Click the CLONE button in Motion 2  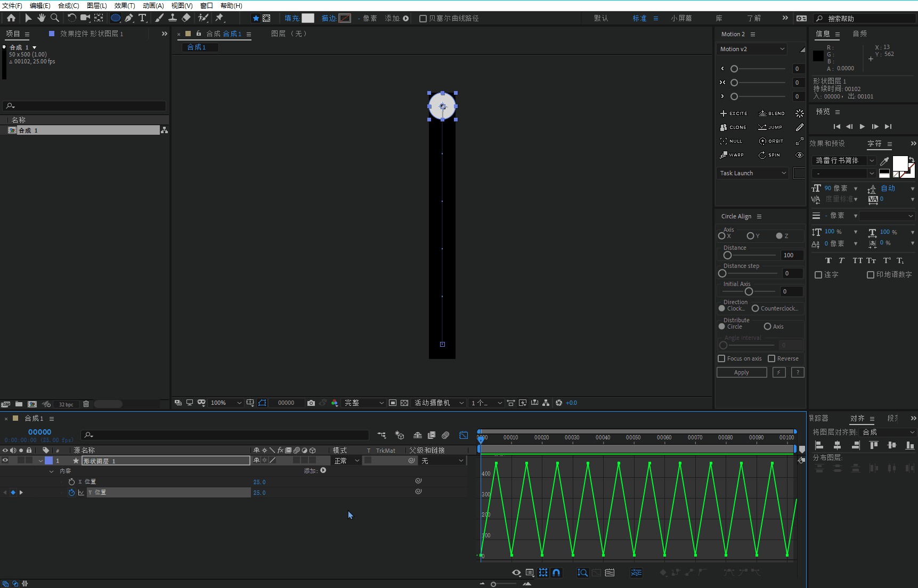(733, 127)
